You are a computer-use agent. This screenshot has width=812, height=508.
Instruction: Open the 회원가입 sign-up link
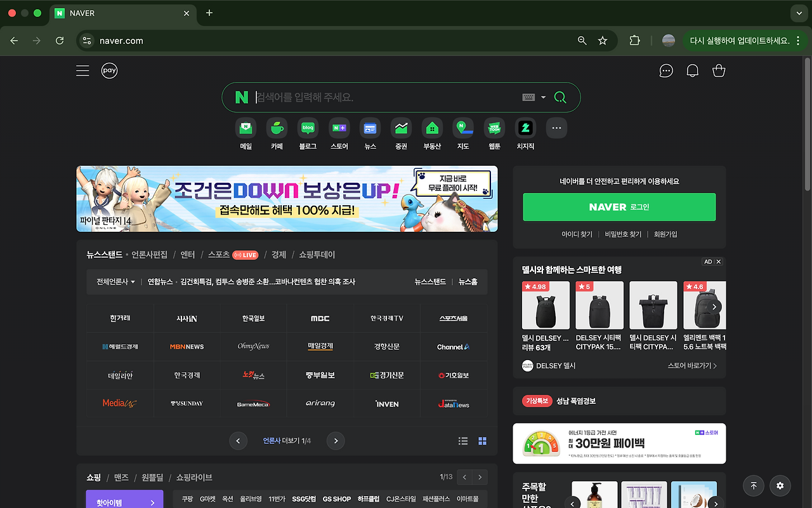[665, 234]
